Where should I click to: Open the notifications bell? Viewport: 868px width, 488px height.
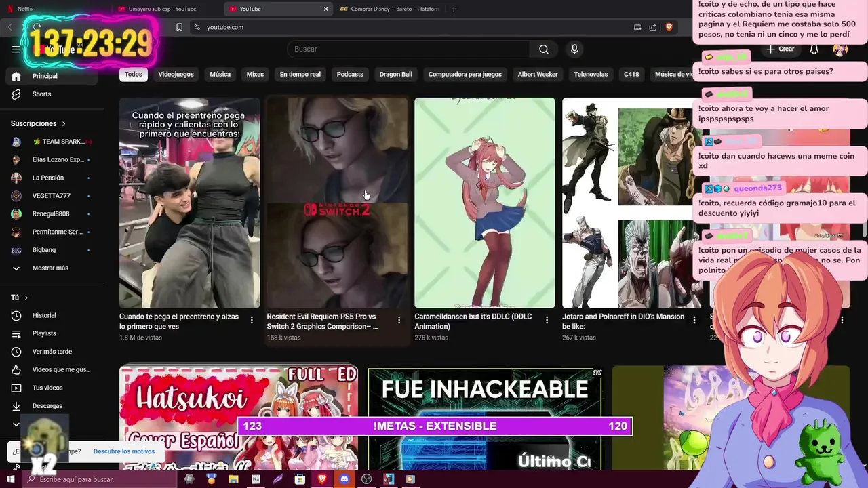814,49
